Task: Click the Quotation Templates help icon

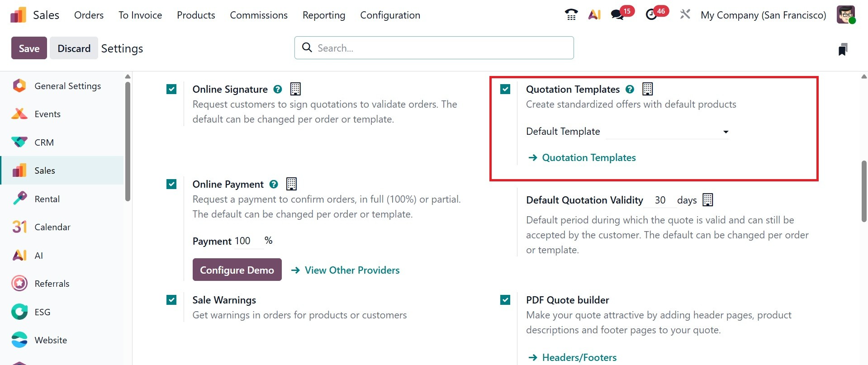Action: 630,90
